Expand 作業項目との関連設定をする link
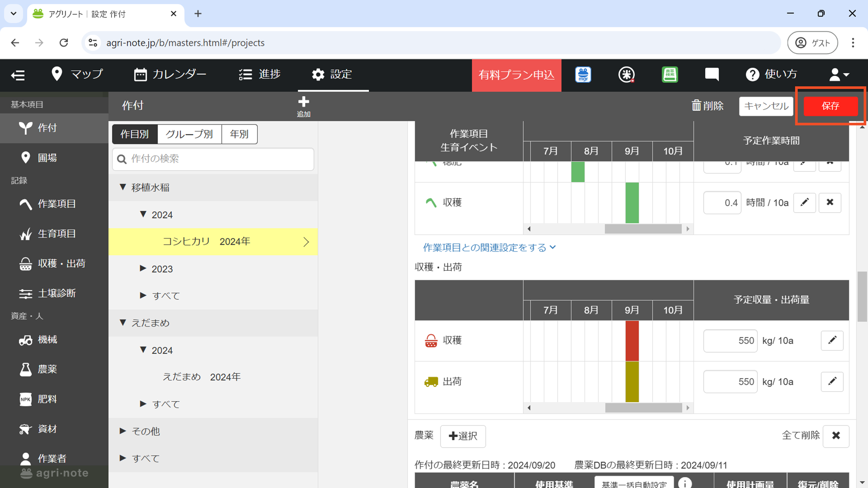Screen dimensions: 868x488 coord(489,247)
